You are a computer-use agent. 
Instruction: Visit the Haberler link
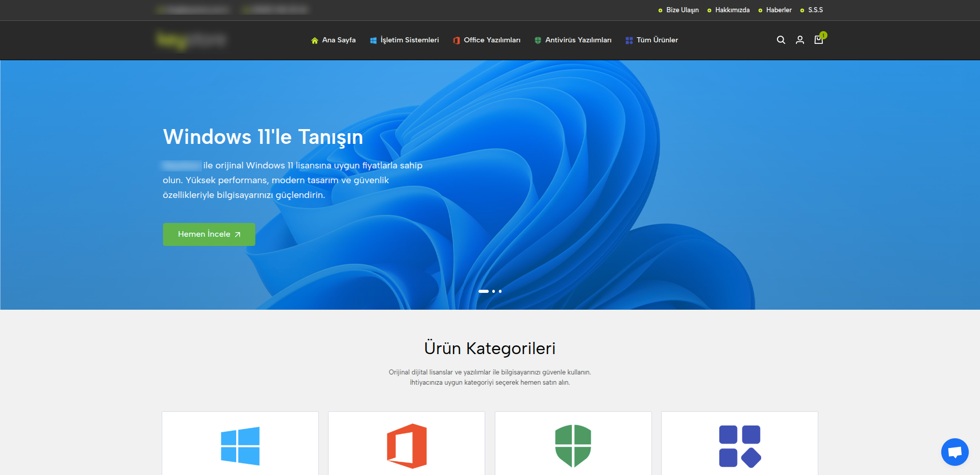[775, 10]
